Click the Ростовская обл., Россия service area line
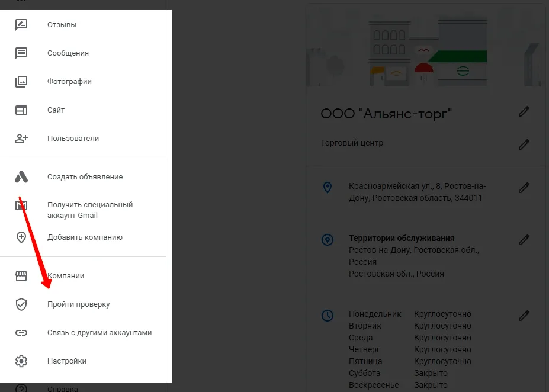 click(x=396, y=274)
